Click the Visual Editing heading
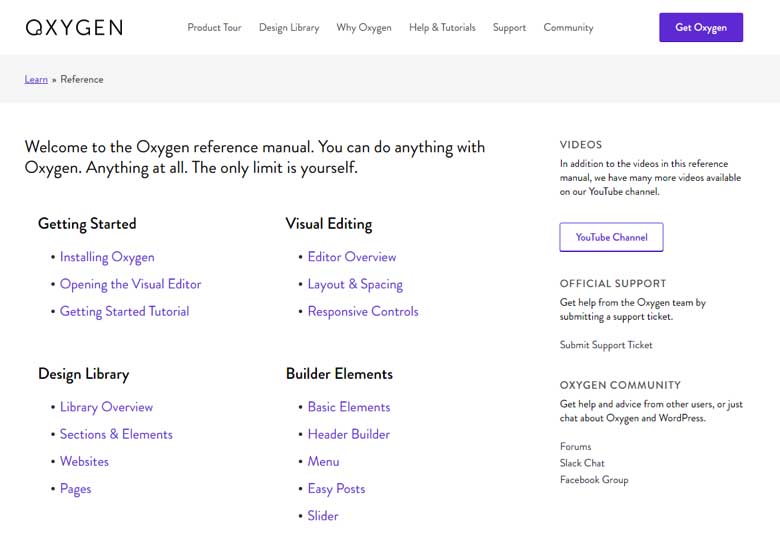The height and width of the screenshot is (533, 780). (x=329, y=224)
